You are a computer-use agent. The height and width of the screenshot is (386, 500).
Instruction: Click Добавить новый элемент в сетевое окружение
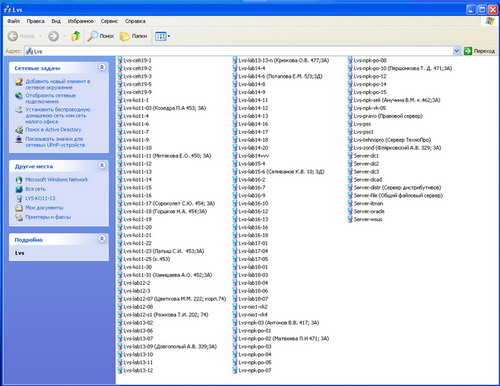point(58,84)
